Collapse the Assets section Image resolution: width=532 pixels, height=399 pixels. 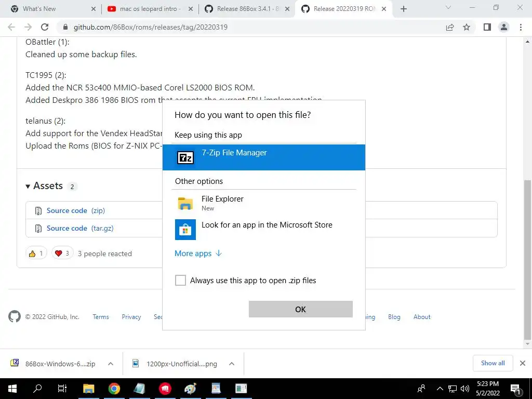[44, 186]
